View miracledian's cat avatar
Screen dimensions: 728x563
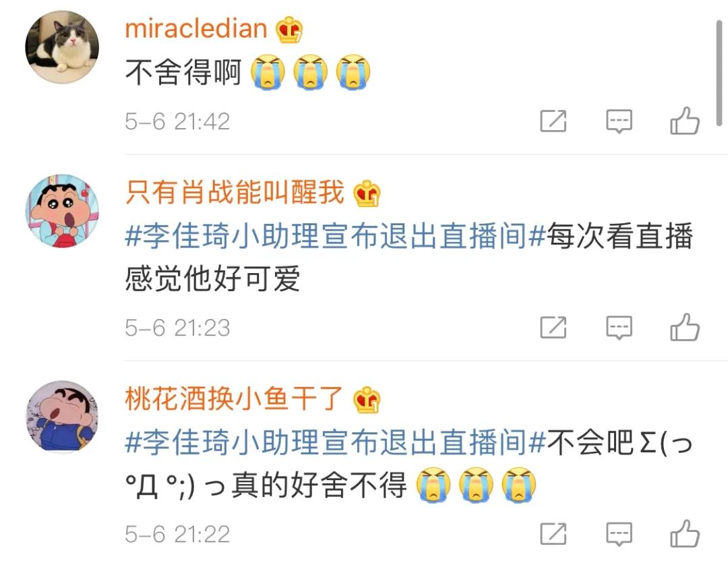coord(62,47)
